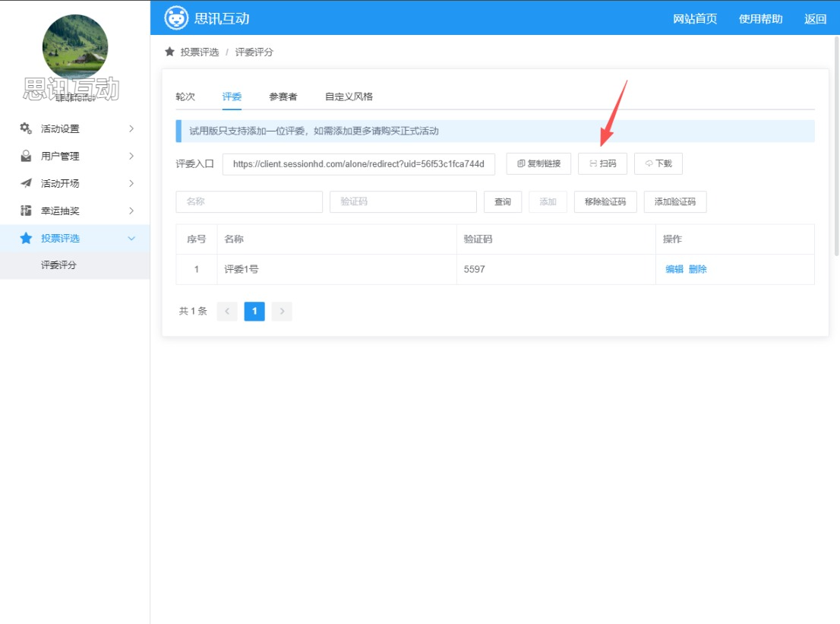
Task: Delete 评委1号 using 删除 link
Action: click(698, 269)
